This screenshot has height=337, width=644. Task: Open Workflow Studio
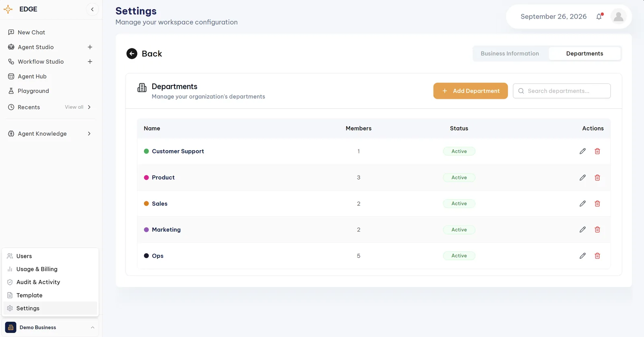(41, 62)
